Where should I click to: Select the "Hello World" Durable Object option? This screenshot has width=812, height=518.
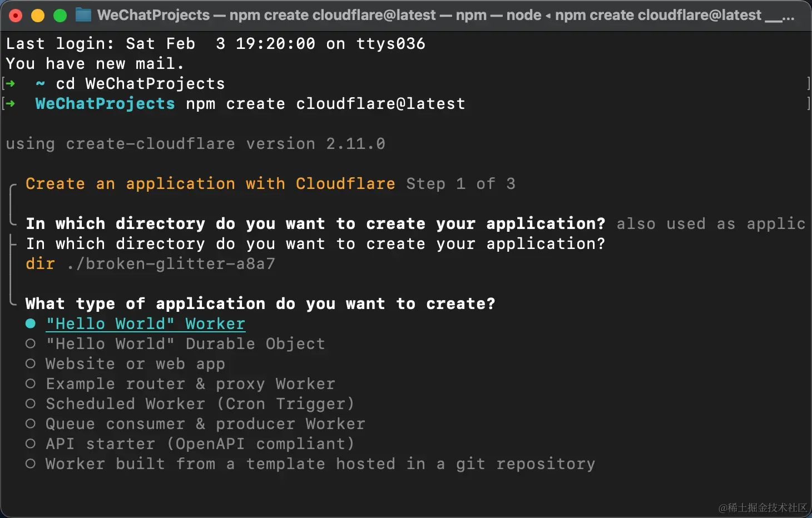point(185,343)
